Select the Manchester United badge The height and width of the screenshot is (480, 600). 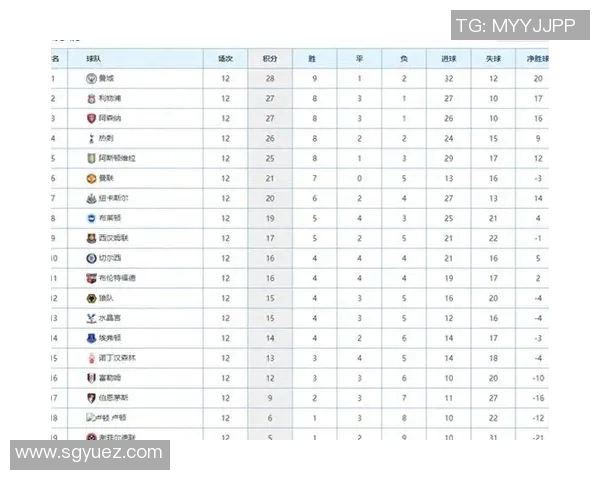coord(90,178)
